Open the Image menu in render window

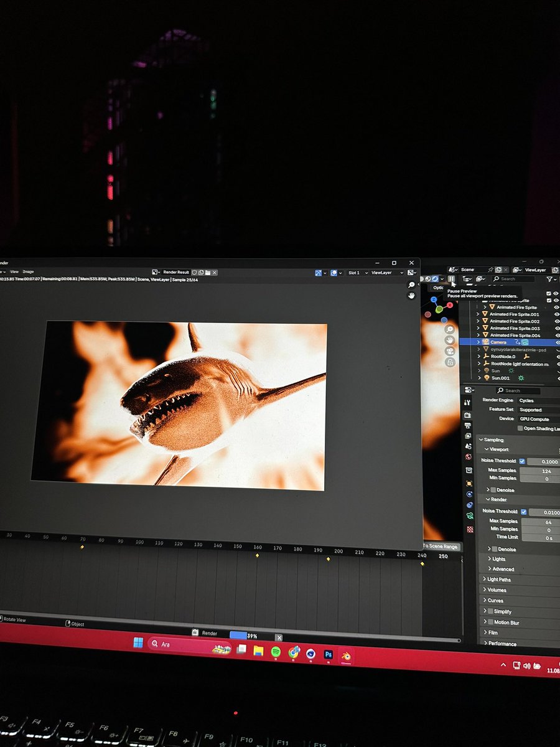[x=27, y=271]
